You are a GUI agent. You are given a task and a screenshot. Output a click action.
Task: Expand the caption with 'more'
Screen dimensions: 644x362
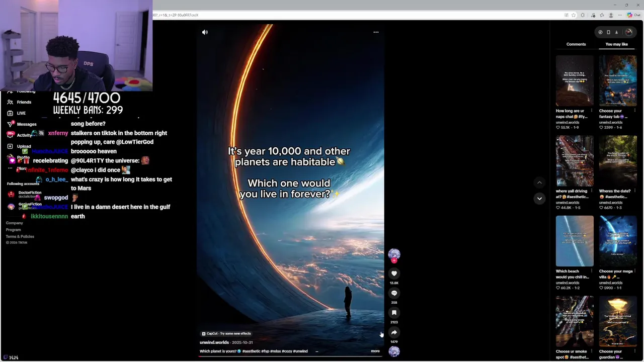[375, 351]
